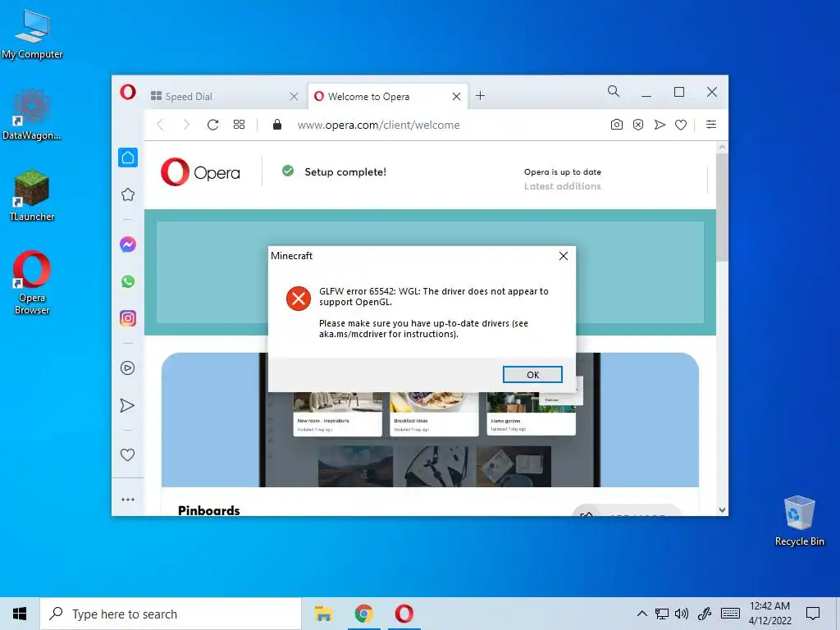Open Instagram in Opera sidebar
The width and height of the screenshot is (840, 630).
click(x=127, y=318)
